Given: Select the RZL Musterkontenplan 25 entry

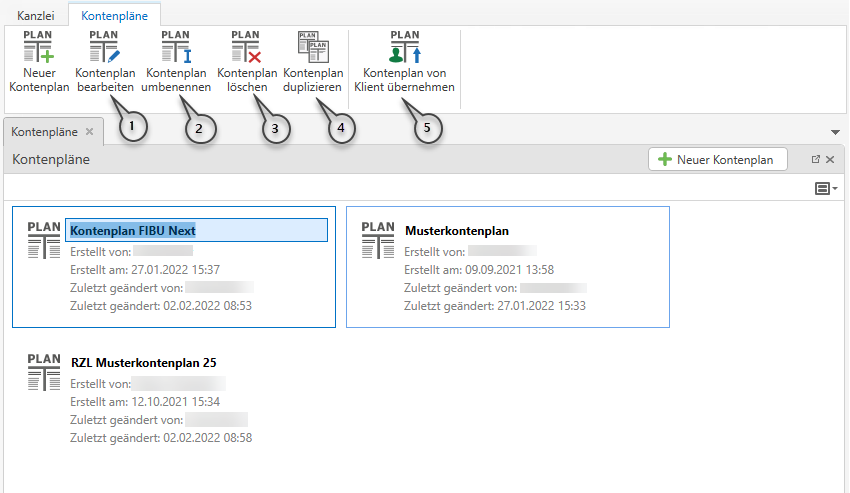Looking at the screenshot, I should [144, 362].
